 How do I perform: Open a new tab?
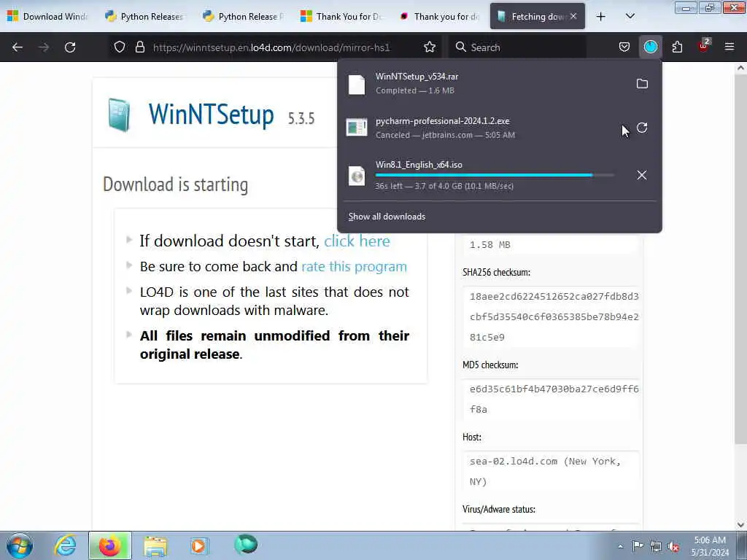tap(601, 17)
